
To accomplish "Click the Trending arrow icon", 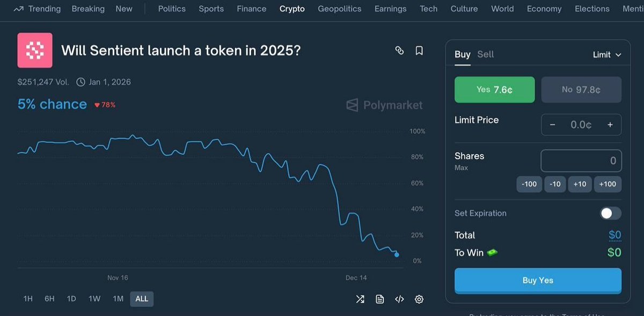I will coord(18,9).
